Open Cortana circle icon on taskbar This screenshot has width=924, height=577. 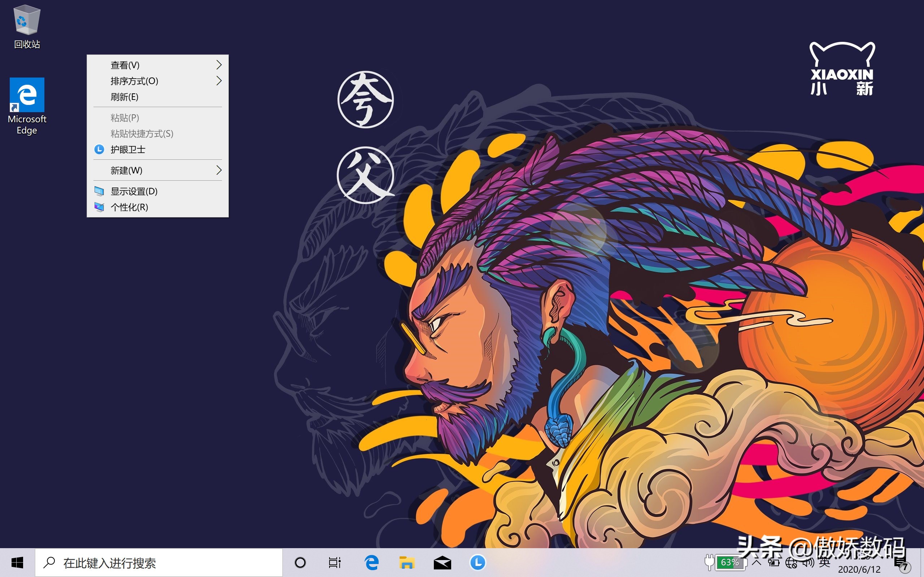(300, 563)
